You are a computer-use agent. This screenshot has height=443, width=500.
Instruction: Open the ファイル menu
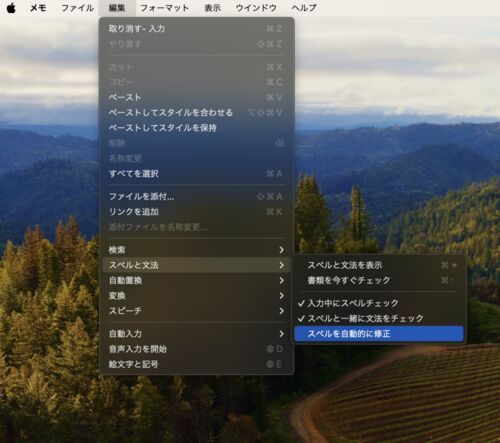[77, 8]
